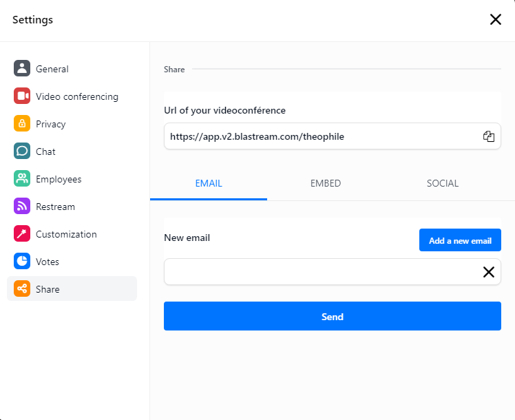The width and height of the screenshot is (515, 420).
Task: Switch to the SOCIAL tab
Action: [x=443, y=183]
